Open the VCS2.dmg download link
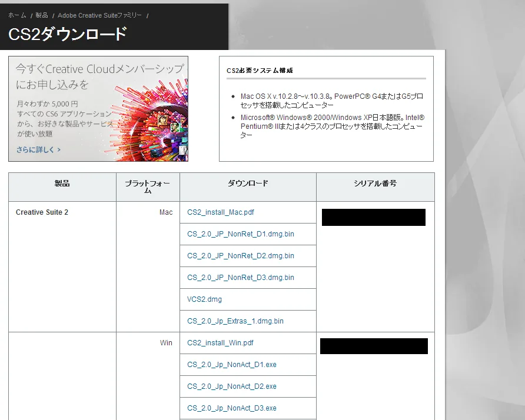The height and width of the screenshot is (420, 525). coord(204,299)
